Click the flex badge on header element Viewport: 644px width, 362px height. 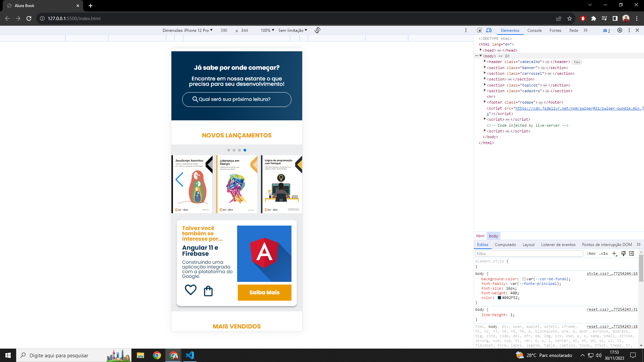click(577, 62)
